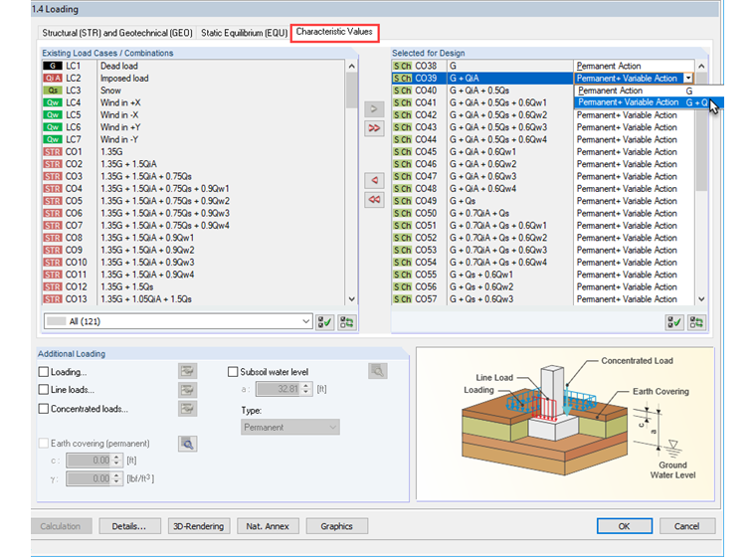Click the CO38 S Ch badge
The width and height of the screenshot is (756, 557).
tap(402, 66)
